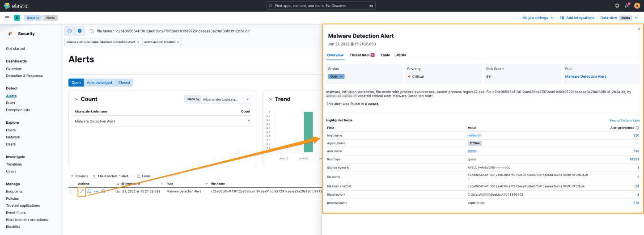Open the newsfeed notifications icon
The height and width of the screenshot is (235, 644).
click(627, 6)
